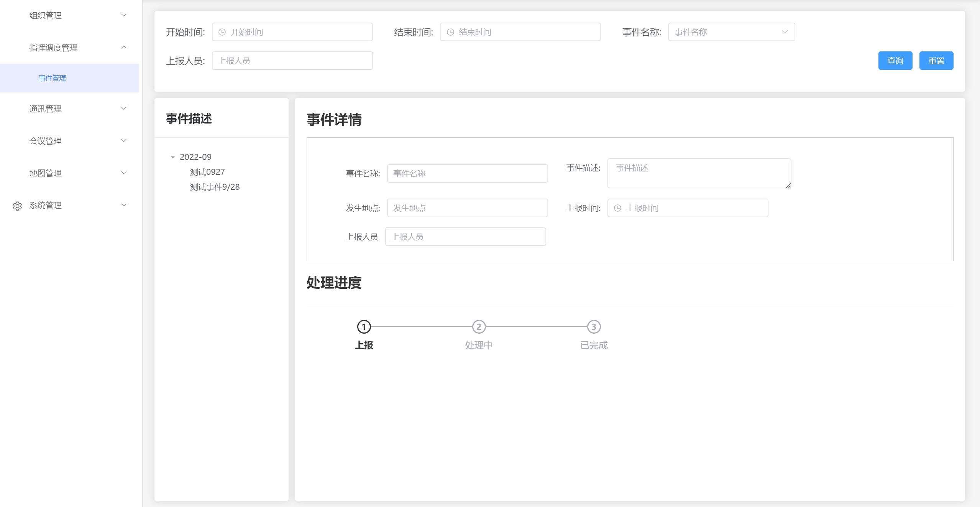The image size is (980, 507).
Task: Click the 事件描述 panel heading
Action: (x=189, y=119)
